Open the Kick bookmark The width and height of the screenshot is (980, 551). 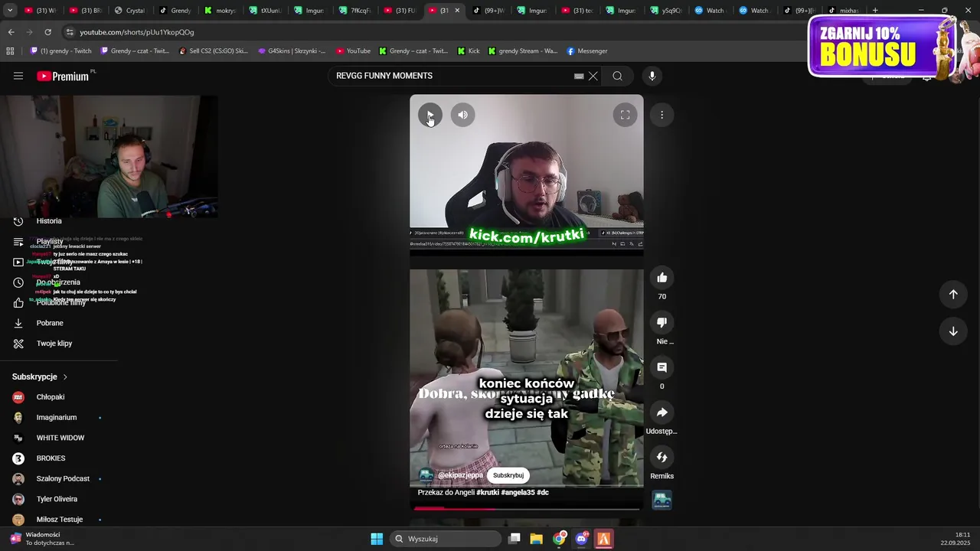[x=469, y=51]
